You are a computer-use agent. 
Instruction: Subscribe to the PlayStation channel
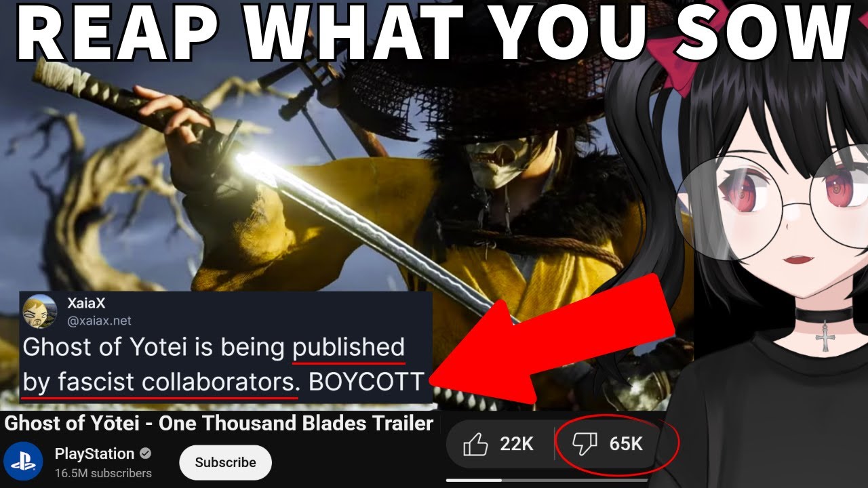point(226,462)
